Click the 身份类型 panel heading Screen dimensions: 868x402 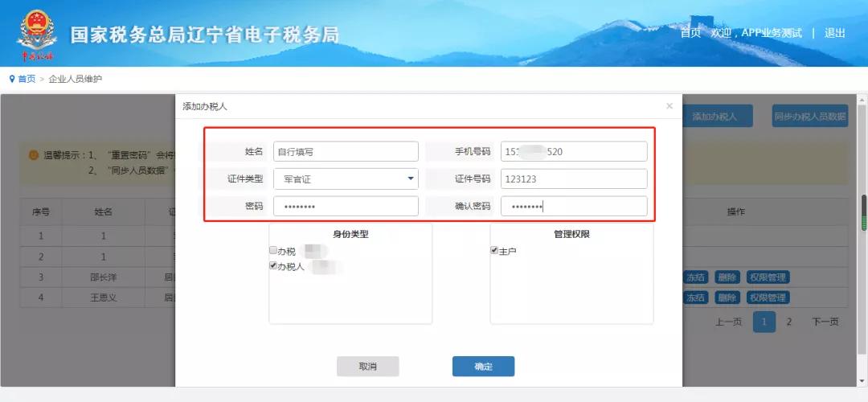350,234
